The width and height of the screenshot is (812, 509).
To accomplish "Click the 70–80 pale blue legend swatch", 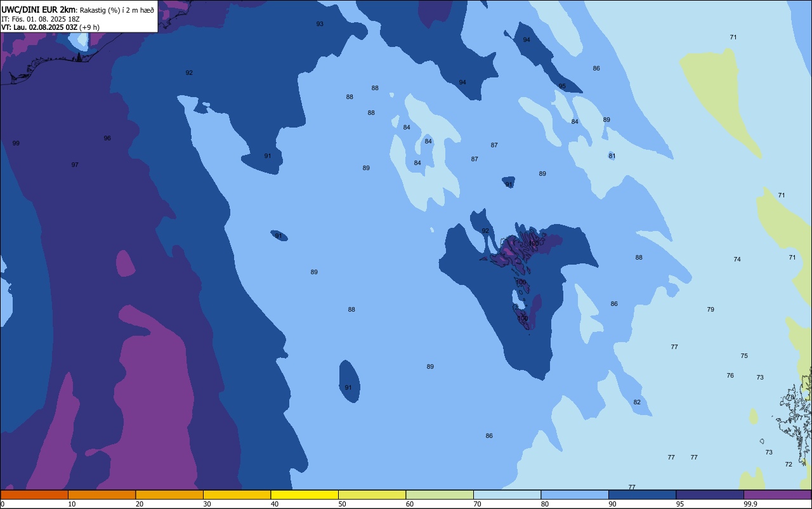I will [x=507, y=494].
